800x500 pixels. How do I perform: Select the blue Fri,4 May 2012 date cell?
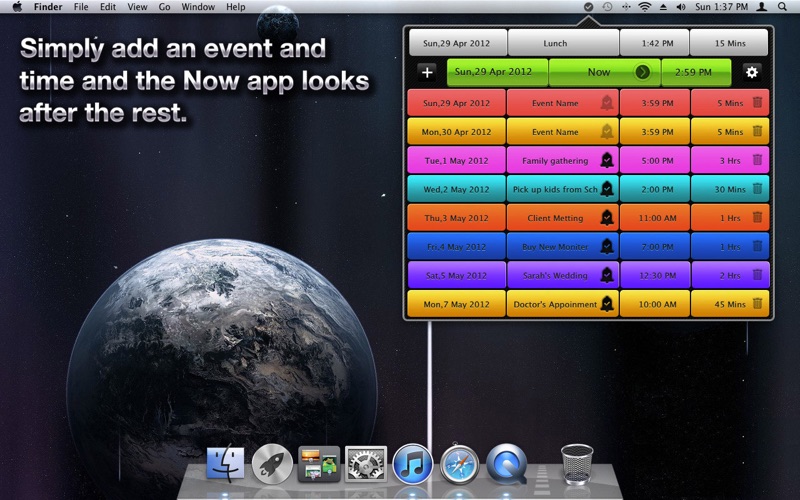click(456, 246)
